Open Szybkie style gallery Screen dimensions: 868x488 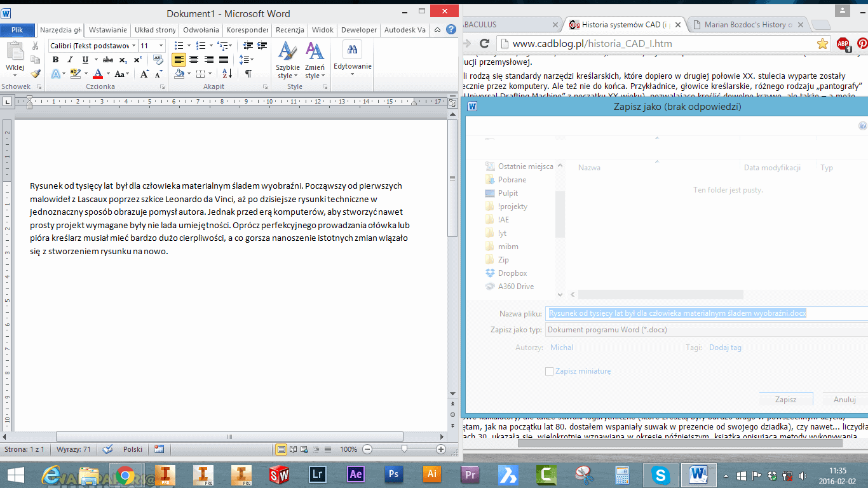pyautogui.click(x=288, y=60)
